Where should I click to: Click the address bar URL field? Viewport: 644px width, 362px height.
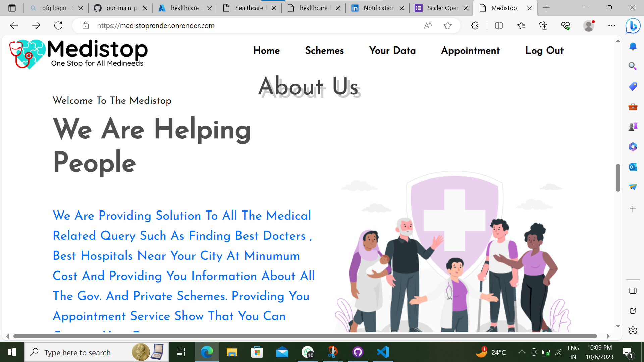(235, 26)
